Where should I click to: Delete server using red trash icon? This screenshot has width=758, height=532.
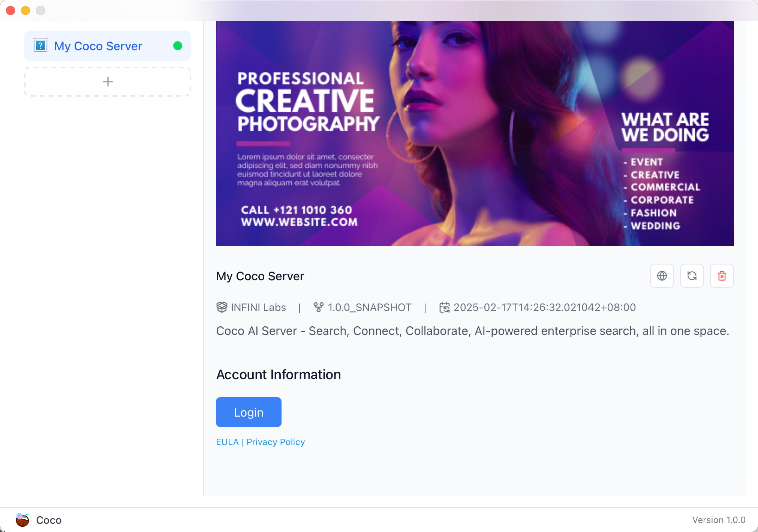pyautogui.click(x=722, y=276)
